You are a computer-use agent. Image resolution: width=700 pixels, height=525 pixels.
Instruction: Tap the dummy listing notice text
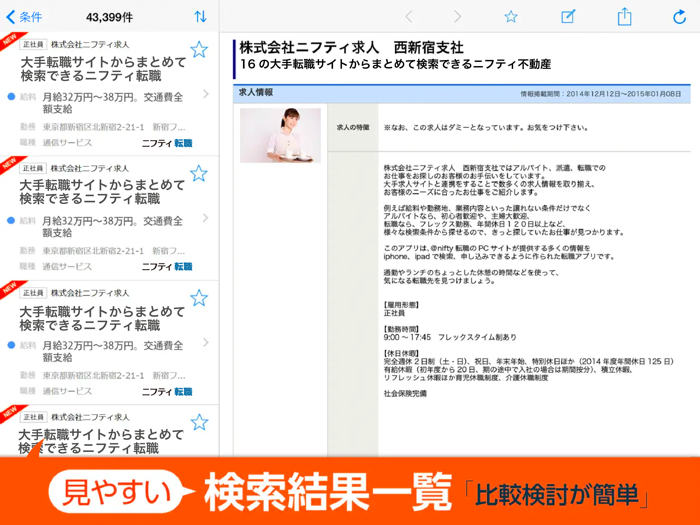click(486, 128)
